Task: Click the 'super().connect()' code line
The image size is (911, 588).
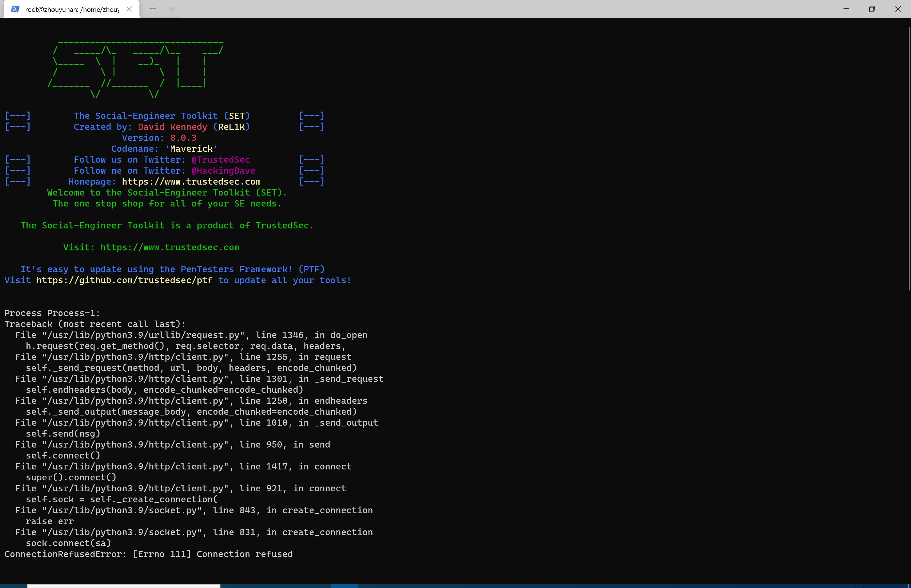Action: pos(71,478)
